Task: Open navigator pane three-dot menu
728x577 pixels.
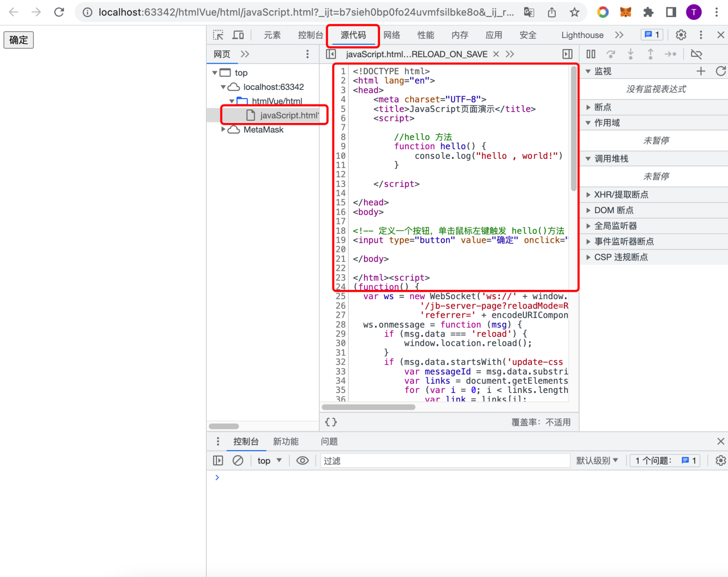Action: click(x=307, y=54)
